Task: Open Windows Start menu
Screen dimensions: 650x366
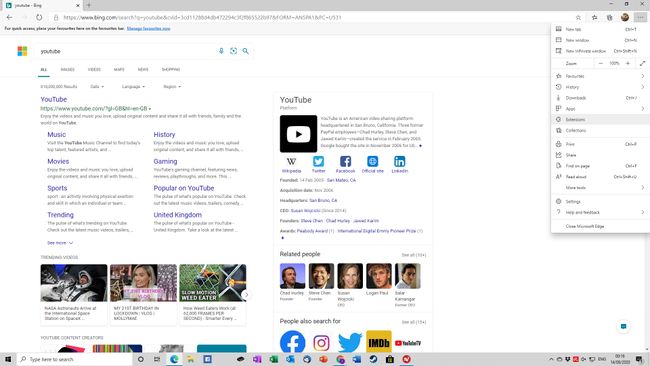Action: [8, 359]
